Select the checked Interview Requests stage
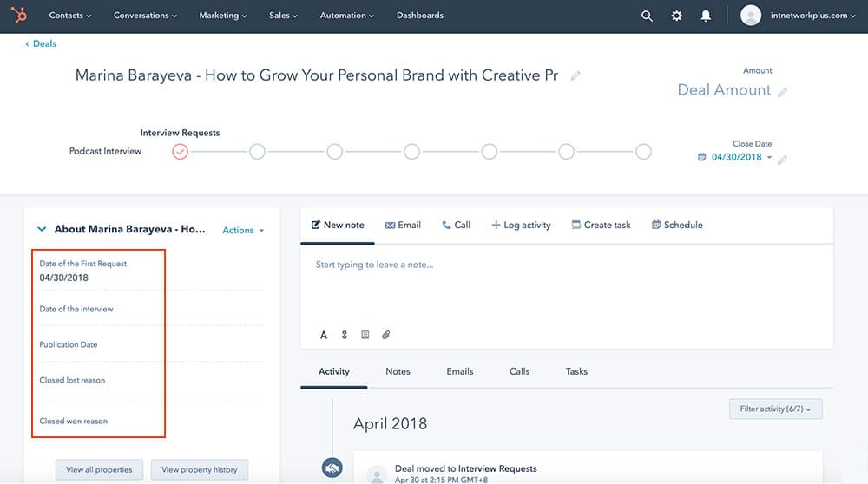Viewport: 868px width, 484px height. pos(180,152)
